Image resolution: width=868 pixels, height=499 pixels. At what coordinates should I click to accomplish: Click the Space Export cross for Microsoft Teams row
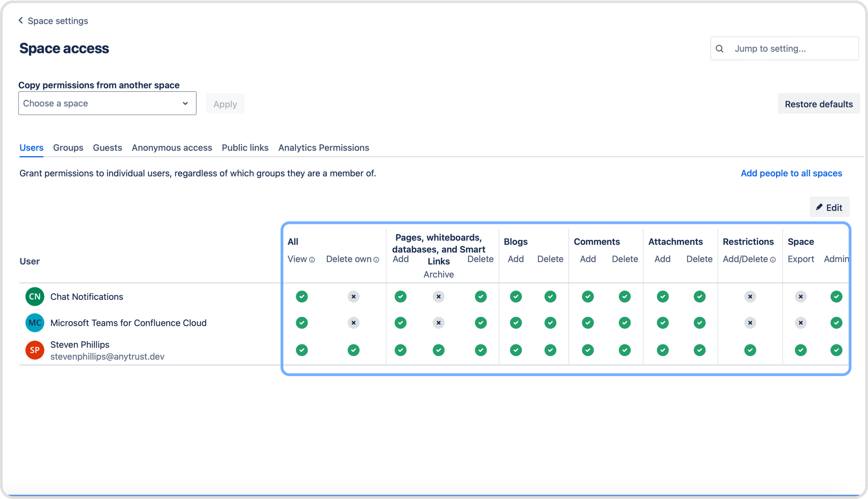[x=801, y=323]
